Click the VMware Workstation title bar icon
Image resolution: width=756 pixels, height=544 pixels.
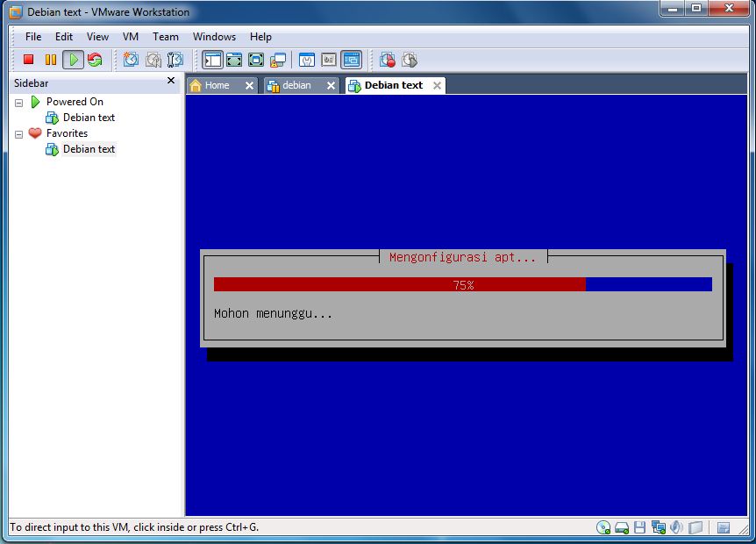(16, 12)
